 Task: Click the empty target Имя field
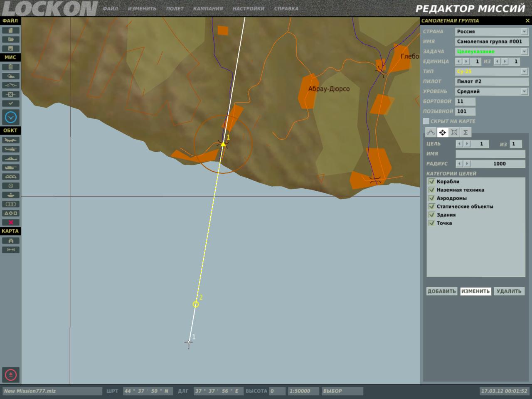click(x=490, y=154)
